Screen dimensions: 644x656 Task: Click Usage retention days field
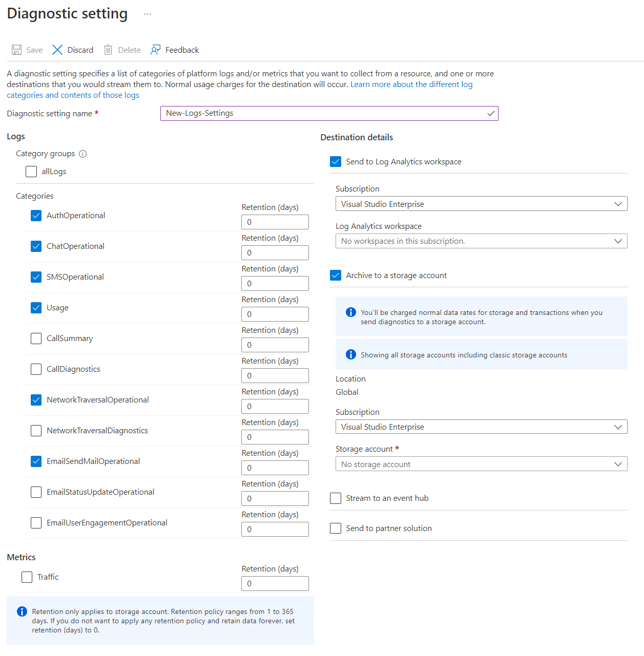(275, 314)
